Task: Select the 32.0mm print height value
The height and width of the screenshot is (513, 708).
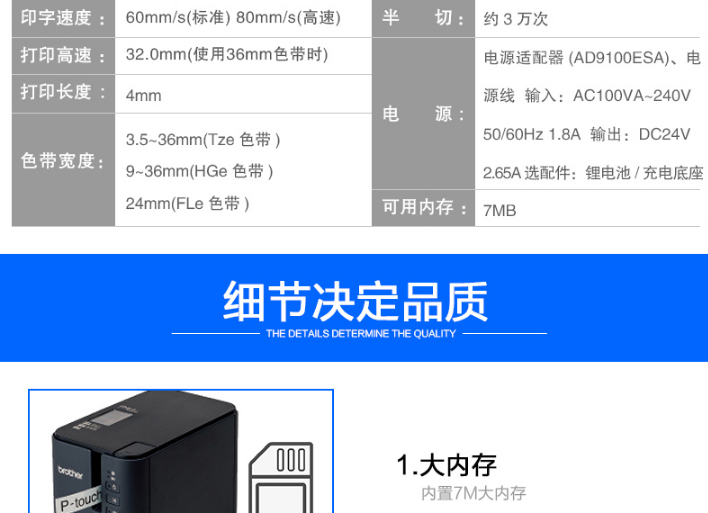Action: tap(227, 55)
